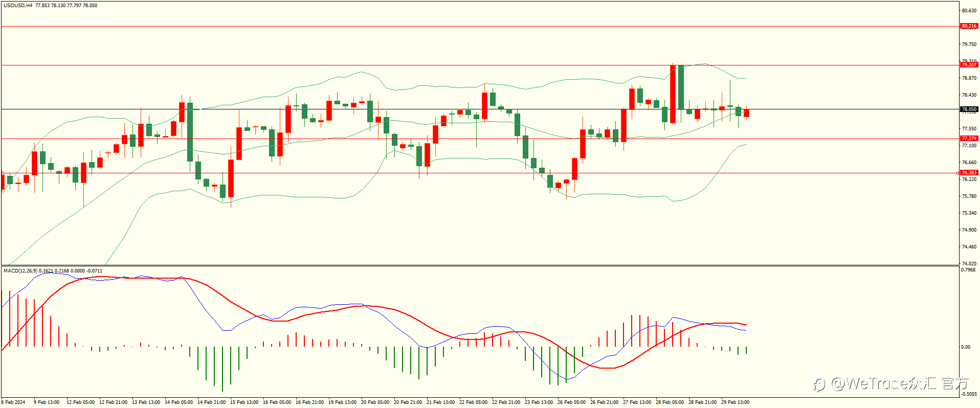Select the red 80.216 price tag
This screenshot has height=408, width=980.
click(969, 26)
